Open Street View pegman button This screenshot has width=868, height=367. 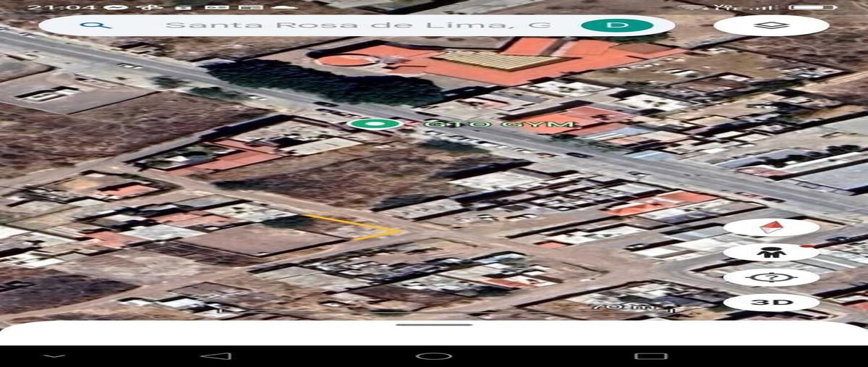pos(771,252)
